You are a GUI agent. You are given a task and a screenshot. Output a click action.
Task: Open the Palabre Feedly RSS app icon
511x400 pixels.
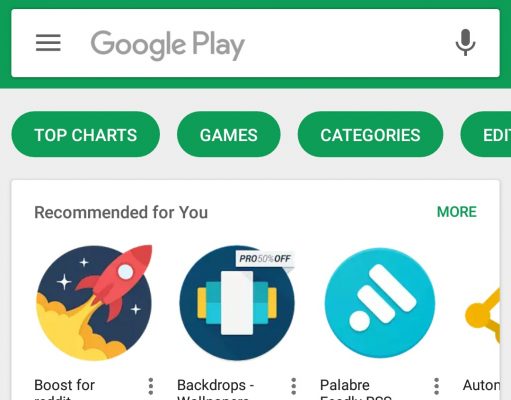(380, 303)
